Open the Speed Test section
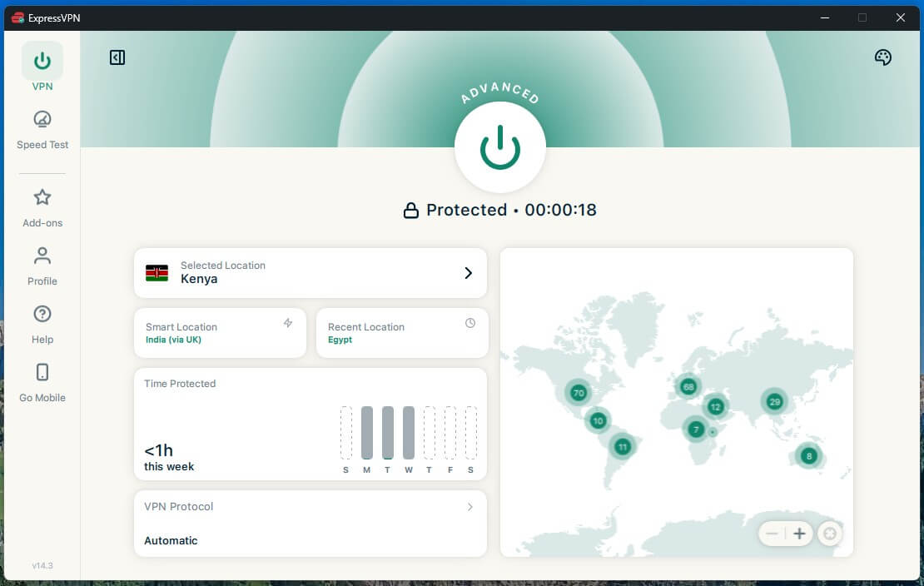The width and height of the screenshot is (924, 586). coord(42,130)
